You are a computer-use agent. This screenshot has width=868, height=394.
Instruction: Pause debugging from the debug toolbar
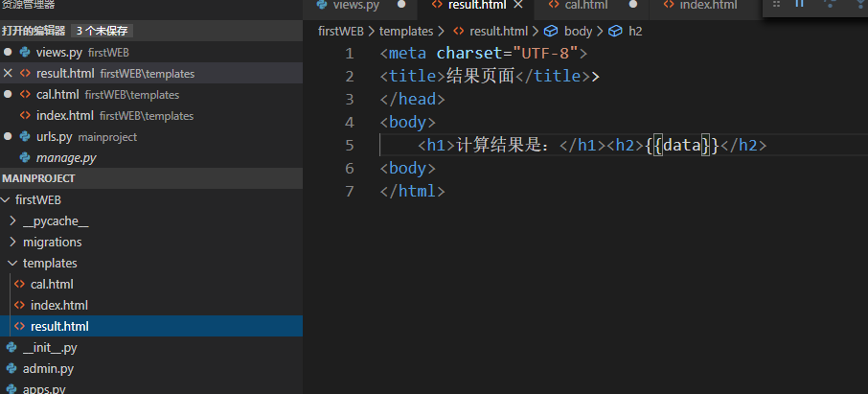coord(799,5)
